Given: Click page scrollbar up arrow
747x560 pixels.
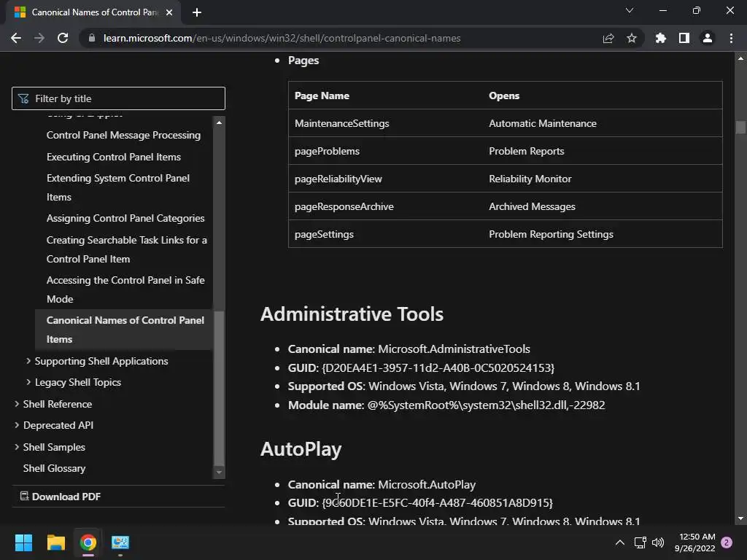Looking at the screenshot, I should 740,58.
